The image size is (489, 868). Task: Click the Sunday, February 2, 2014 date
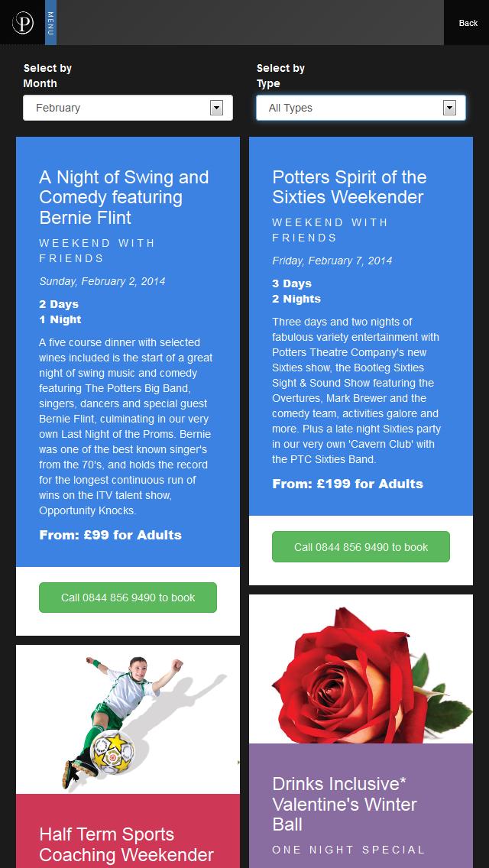click(x=102, y=281)
